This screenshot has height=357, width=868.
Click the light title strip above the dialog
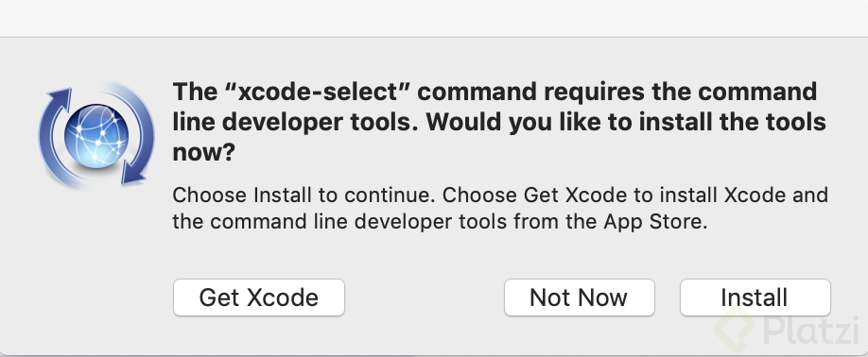click(434, 18)
